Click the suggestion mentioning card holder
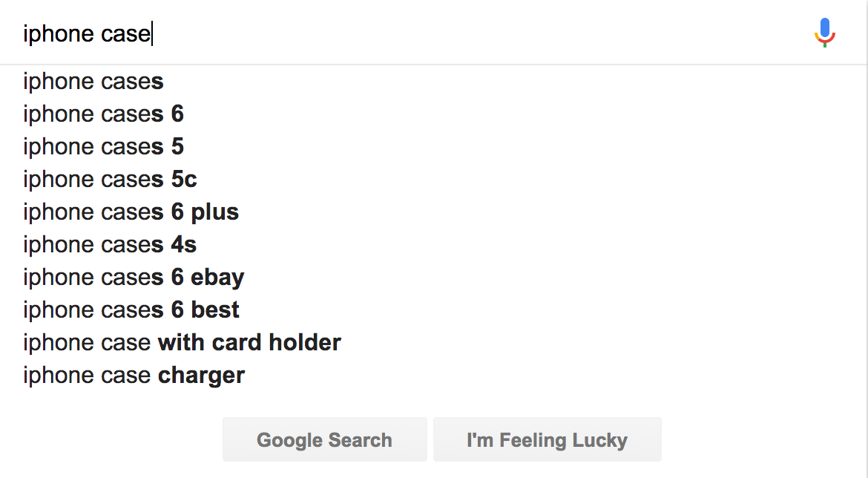Screen dimensions: 868x478 pos(182,343)
